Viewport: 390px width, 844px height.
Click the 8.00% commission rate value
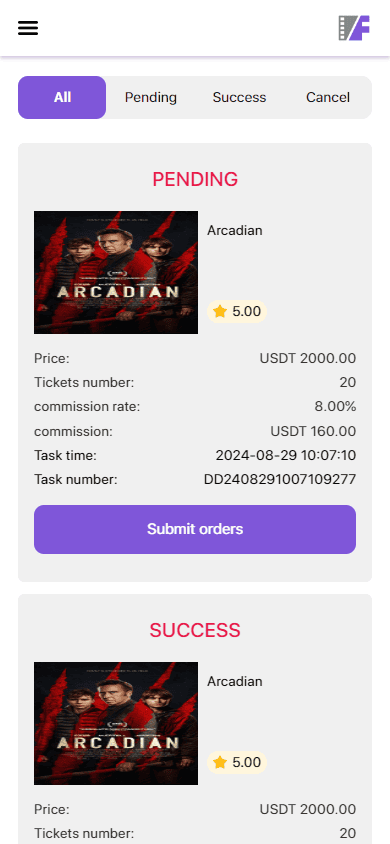(x=335, y=406)
